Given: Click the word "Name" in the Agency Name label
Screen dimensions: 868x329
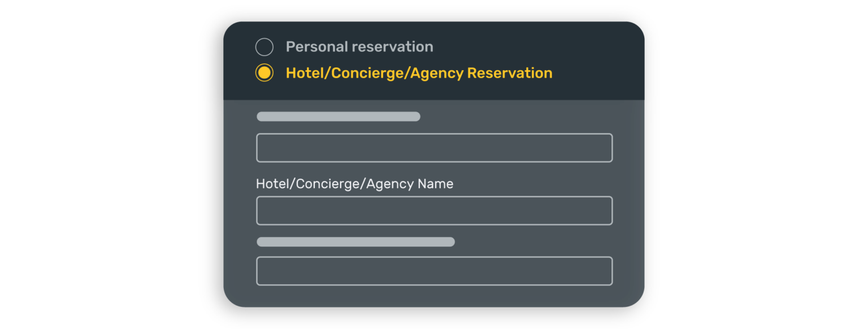Looking at the screenshot, I should 435,184.
